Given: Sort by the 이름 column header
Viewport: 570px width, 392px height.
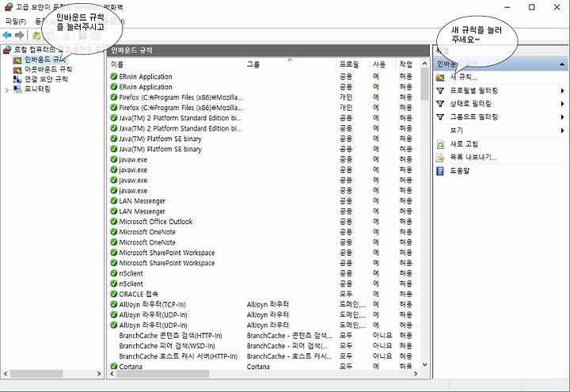Looking at the screenshot, I should point(177,64).
